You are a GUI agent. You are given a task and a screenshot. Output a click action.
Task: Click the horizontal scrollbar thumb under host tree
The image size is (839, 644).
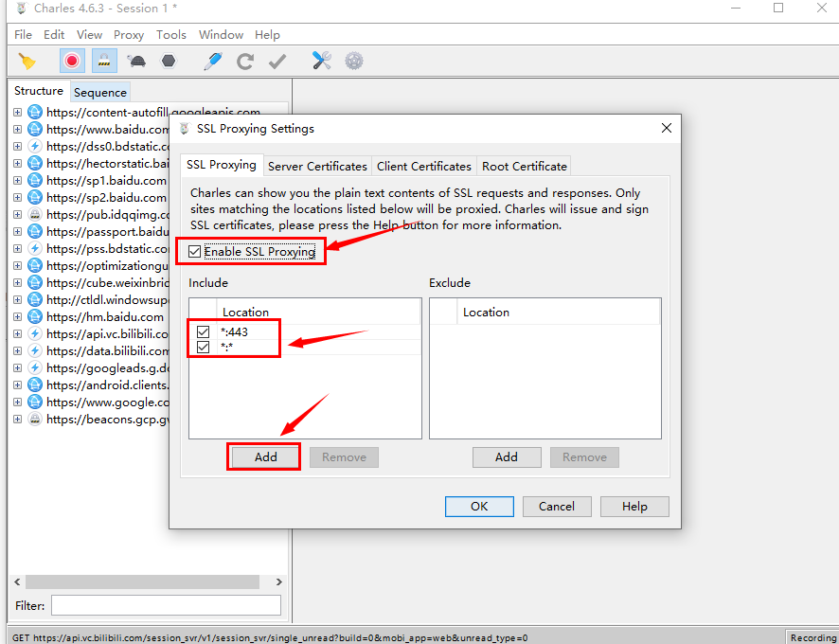[142, 581]
